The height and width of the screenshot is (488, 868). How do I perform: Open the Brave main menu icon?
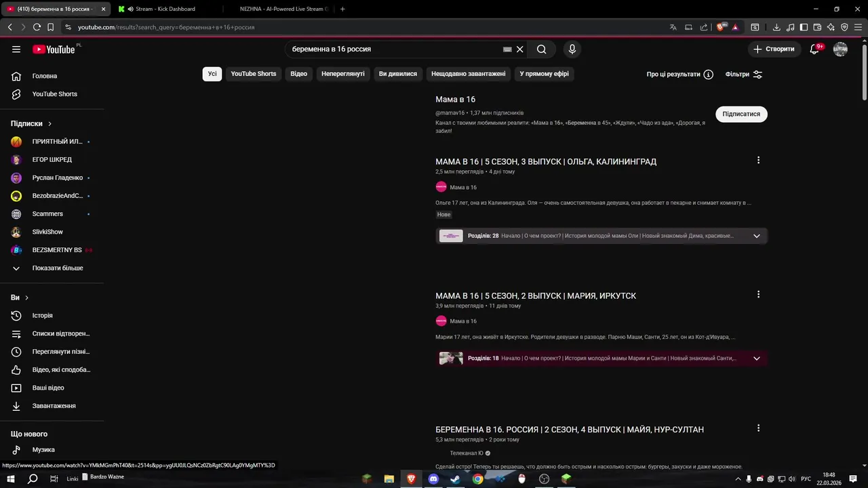click(859, 27)
